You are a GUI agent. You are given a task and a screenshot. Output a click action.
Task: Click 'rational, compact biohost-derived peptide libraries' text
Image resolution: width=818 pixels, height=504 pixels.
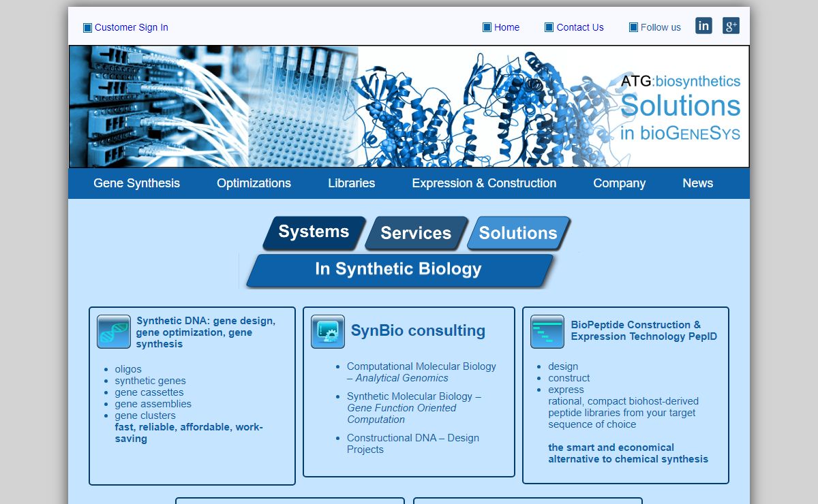click(x=623, y=413)
